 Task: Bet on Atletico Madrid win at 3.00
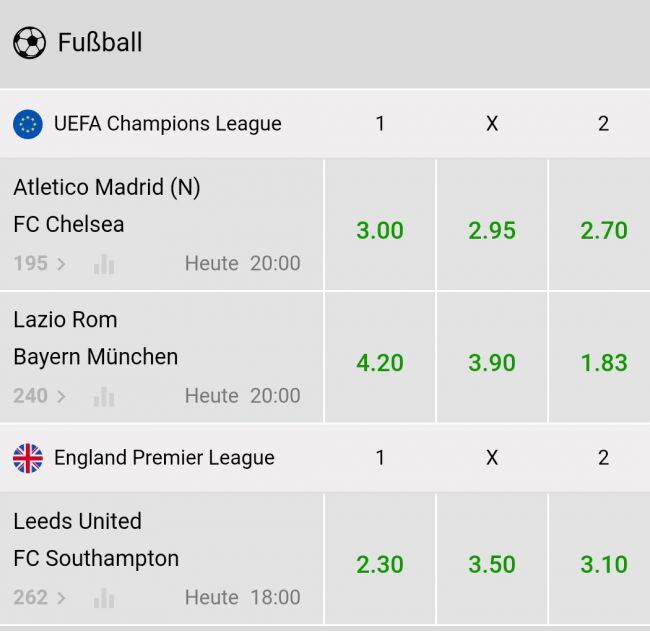coord(380,230)
